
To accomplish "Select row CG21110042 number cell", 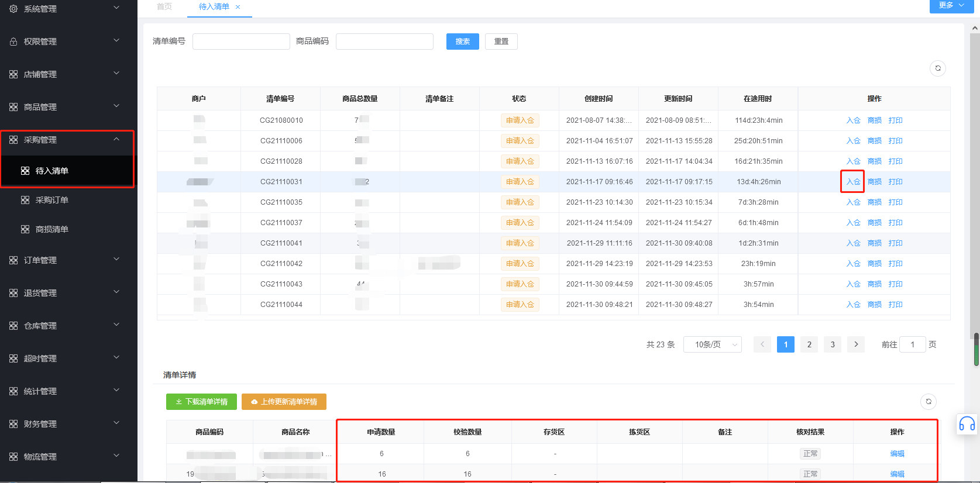I will click(281, 264).
